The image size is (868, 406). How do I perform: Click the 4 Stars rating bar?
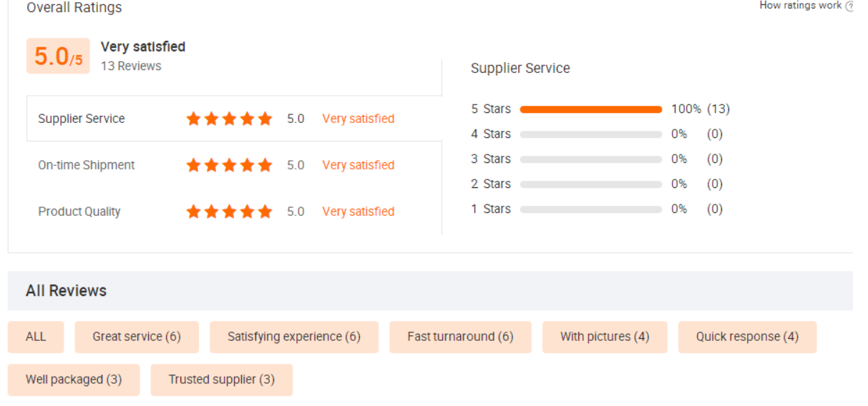tap(590, 134)
